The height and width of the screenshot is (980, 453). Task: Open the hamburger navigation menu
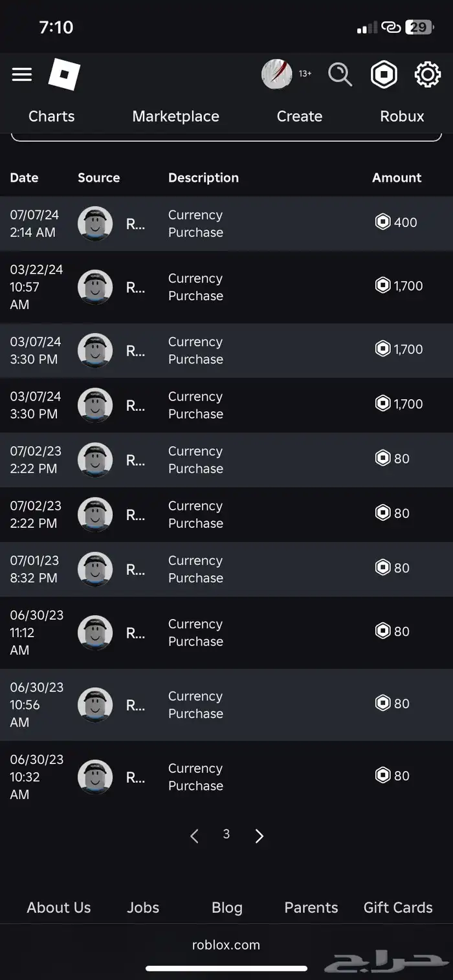[22, 74]
